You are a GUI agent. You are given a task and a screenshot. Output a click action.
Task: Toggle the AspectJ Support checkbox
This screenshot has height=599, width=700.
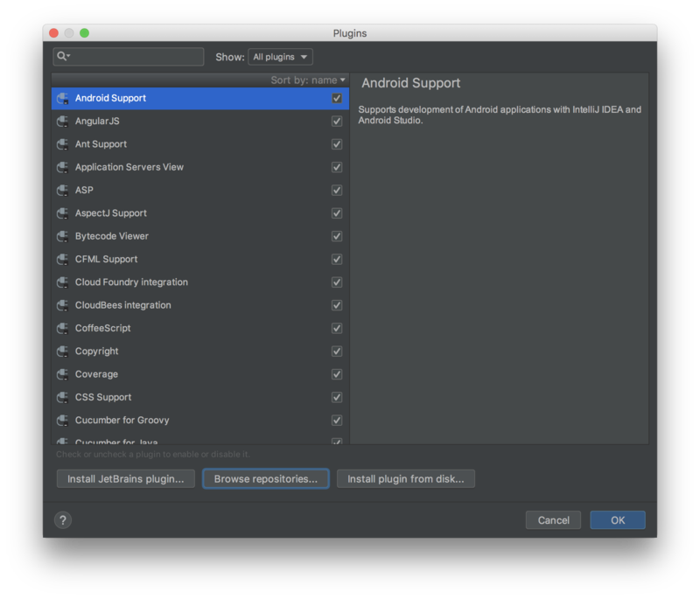point(337,213)
